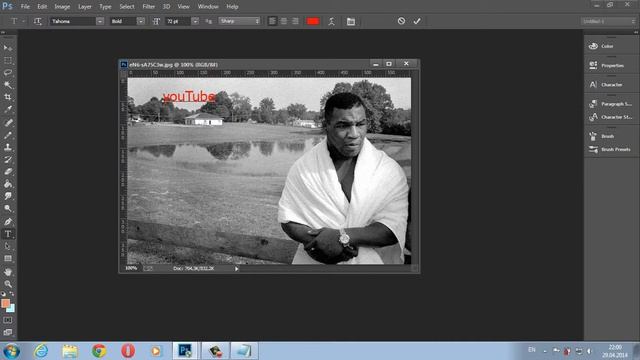Select the Zoom tool
This screenshot has height=360, width=640.
[8, 284]
